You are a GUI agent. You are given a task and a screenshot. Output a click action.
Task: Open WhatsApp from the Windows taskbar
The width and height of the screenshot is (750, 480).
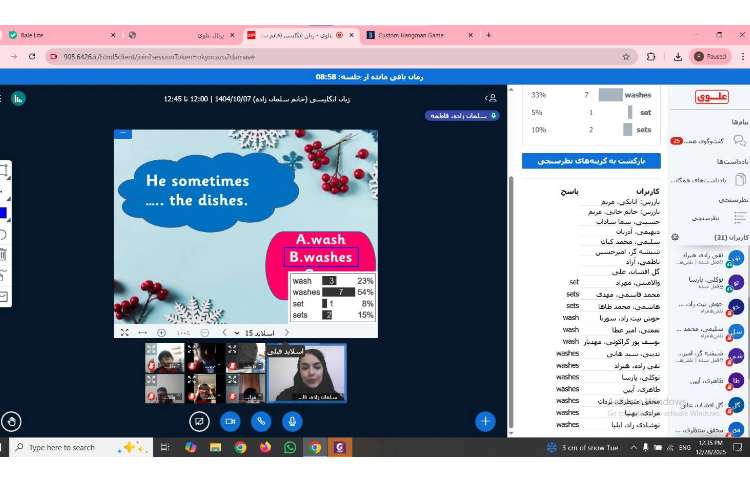coord(290,447)
